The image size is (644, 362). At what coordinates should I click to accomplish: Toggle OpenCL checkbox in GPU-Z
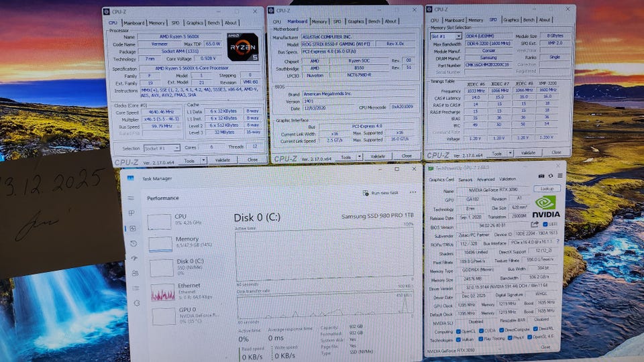point(458,331)
